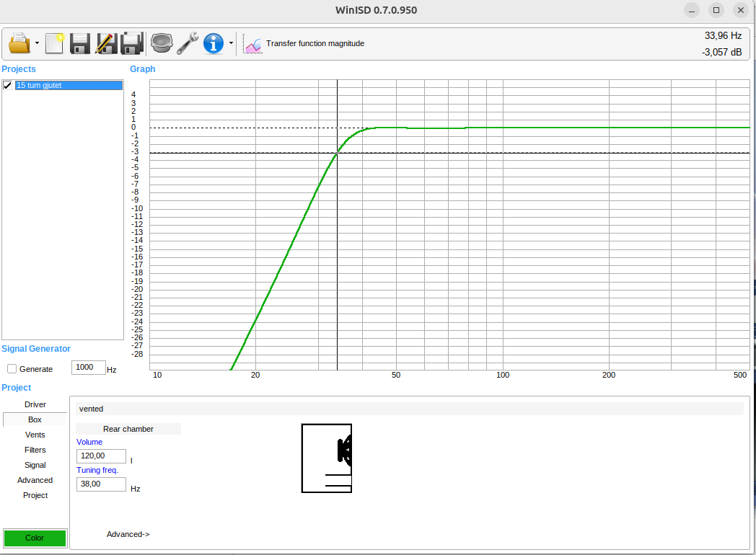The image size is (756, 555).
Task: Click the -3,057 dB cursor readout
Action: pyautogui.click(x=721, y=52)
